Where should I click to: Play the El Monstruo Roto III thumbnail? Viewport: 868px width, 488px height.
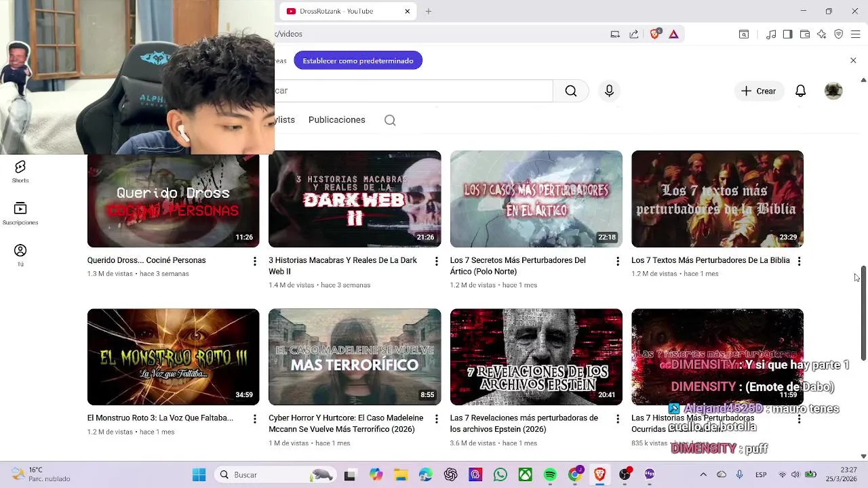pos(173,357)
